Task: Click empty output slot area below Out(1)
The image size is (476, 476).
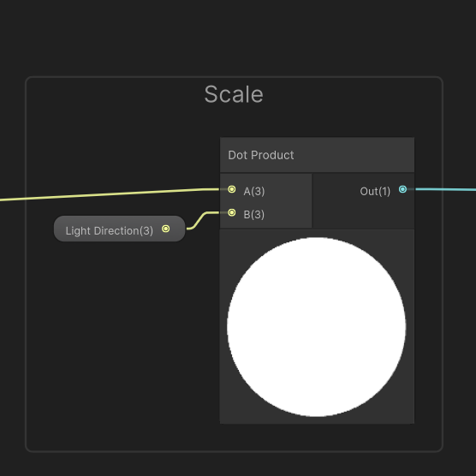Action: click(363, 214)
